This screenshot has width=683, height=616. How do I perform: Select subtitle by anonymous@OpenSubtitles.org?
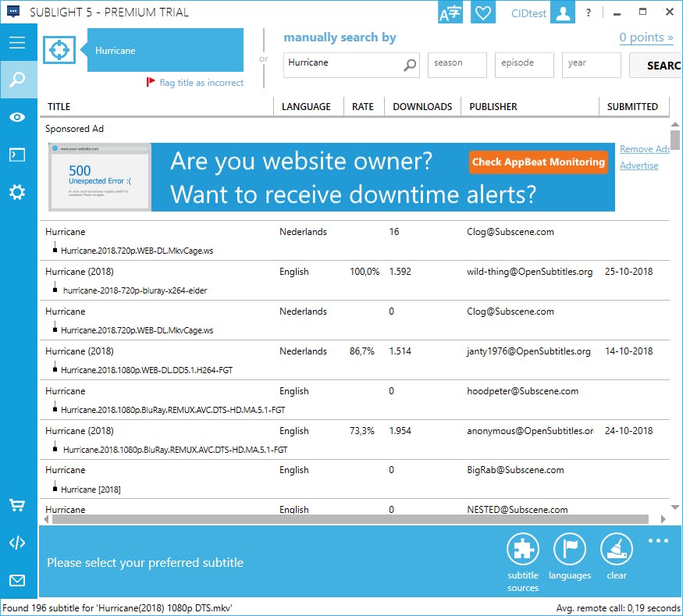(530, 431)
